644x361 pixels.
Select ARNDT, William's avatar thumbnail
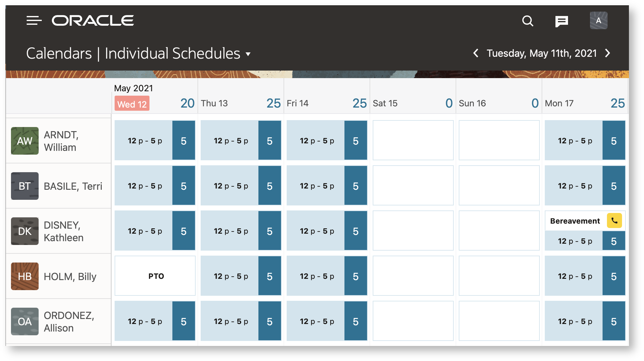click(25, 141)
